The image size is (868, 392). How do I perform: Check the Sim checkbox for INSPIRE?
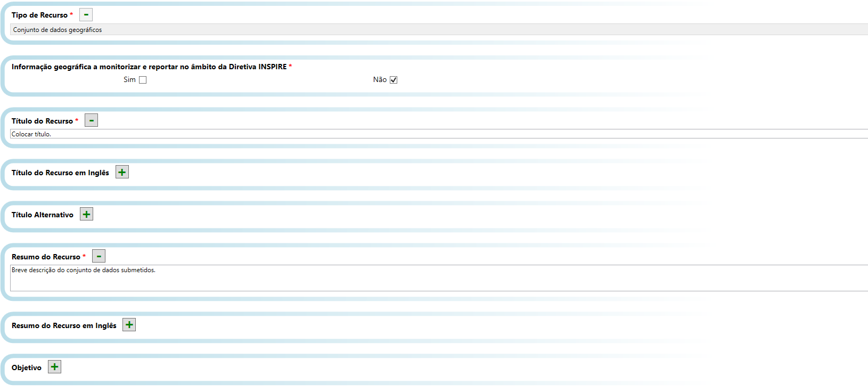click(143, 80)
